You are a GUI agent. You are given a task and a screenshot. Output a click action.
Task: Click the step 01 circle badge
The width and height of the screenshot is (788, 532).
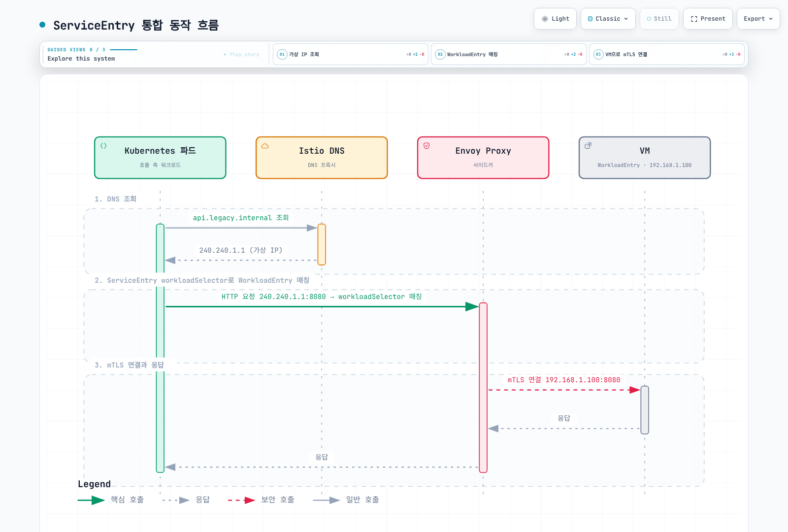pyautogui.click(x=282, y=54)
